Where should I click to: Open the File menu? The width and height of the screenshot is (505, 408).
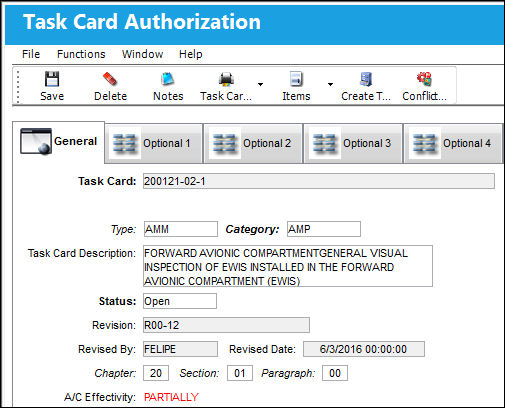pyautogui.click(x=31, y=54)
